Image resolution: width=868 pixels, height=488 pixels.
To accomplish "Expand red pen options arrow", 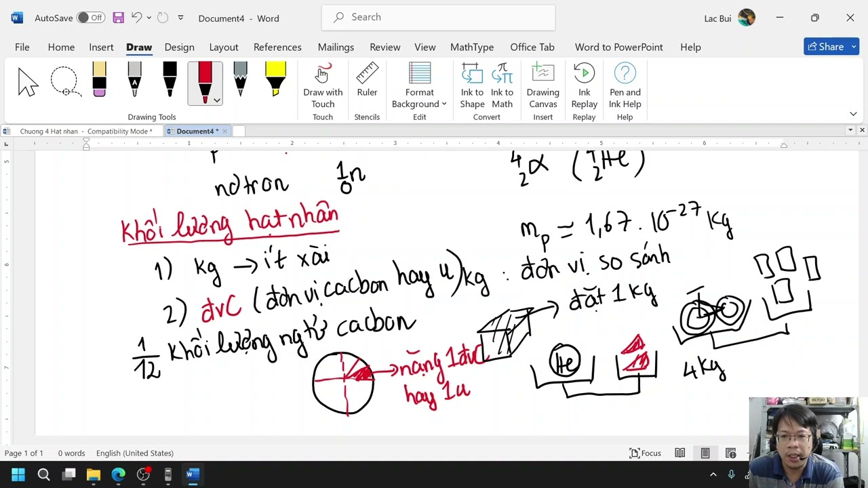I will pyautogui.click(x=217, y=100).
